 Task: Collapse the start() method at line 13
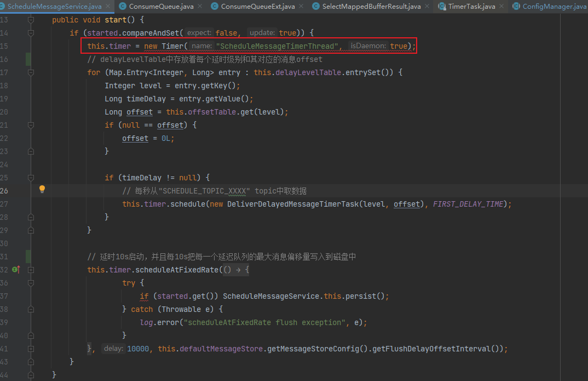point(31,20)
